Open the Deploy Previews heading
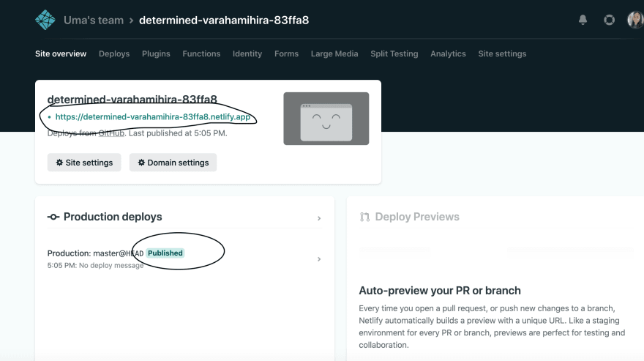Image resolution: width=644 pixels, height=361 pixels. click(x=417, y=217)
